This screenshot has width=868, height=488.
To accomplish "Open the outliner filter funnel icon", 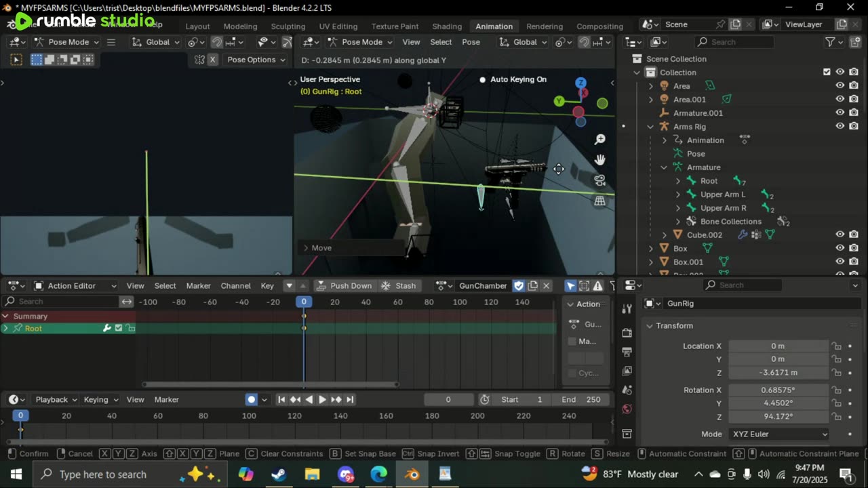I will click(830, 42).
